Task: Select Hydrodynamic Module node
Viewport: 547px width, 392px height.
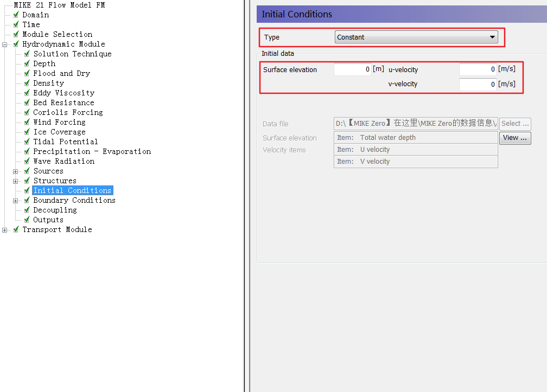Action: 63,44
